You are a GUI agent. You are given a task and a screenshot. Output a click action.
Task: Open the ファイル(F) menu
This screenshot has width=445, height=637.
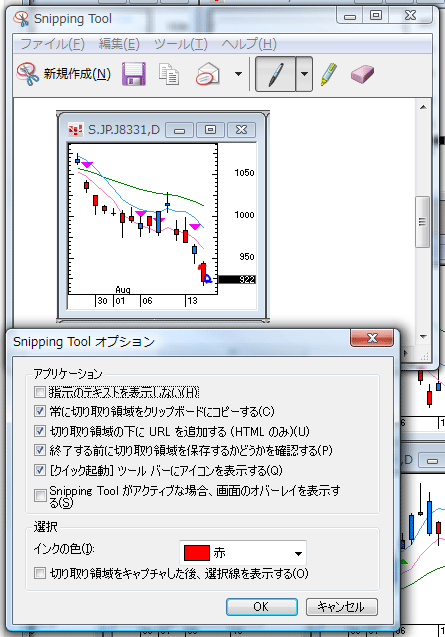pos(52,43)
